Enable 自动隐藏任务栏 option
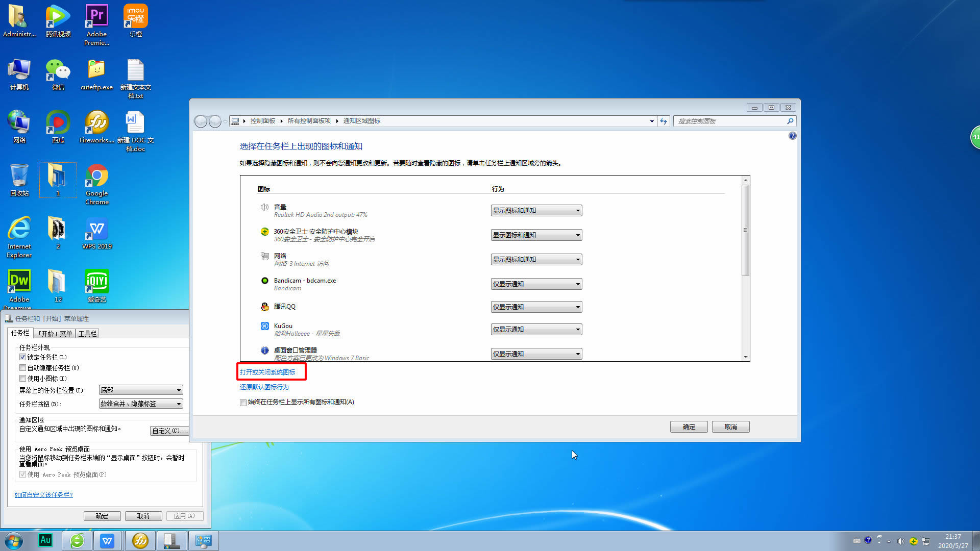This screenshot has height=551, width=980. pyautogui.click(x=23, y=367)
